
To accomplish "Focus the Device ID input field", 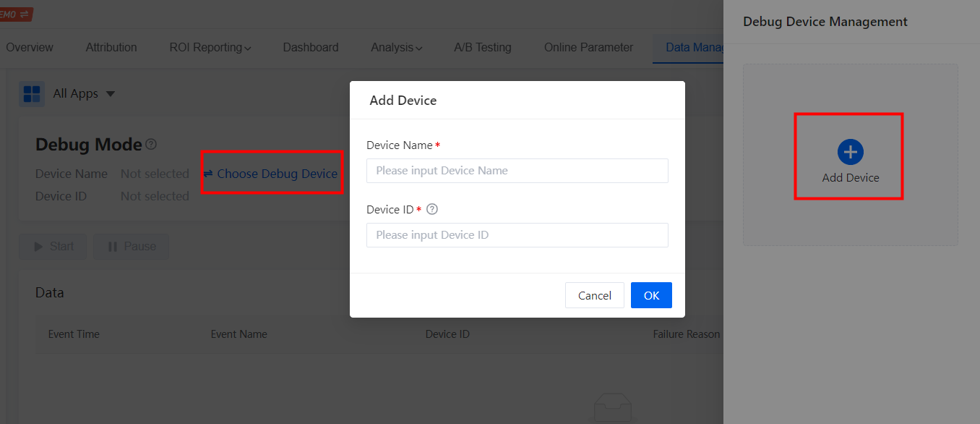I will 517,234.
